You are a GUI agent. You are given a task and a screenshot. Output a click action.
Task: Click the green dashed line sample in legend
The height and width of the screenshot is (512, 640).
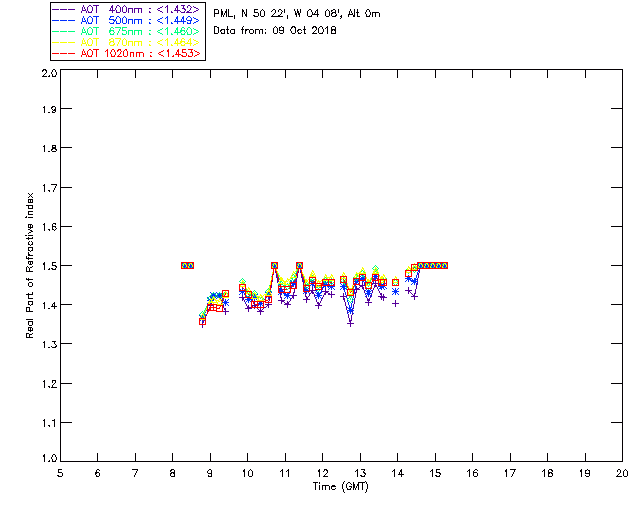tap(64, 31)
